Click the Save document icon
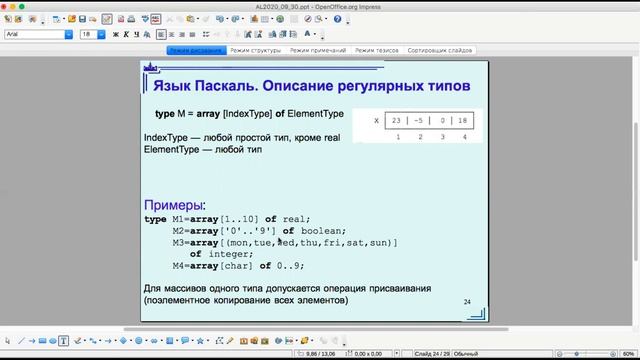This screenshot has height=360, width=640. 82,19
